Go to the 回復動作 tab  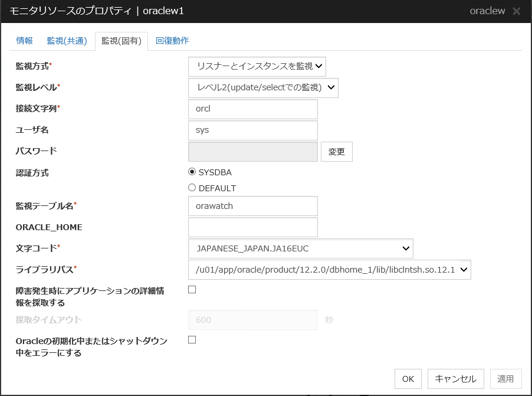point(172,41)
